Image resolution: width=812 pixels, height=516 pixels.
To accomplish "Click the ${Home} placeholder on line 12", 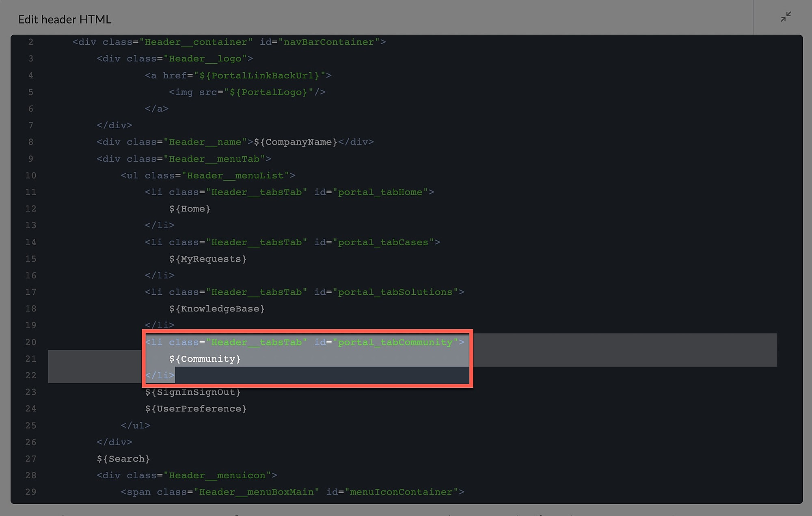I will click(190, 209).
